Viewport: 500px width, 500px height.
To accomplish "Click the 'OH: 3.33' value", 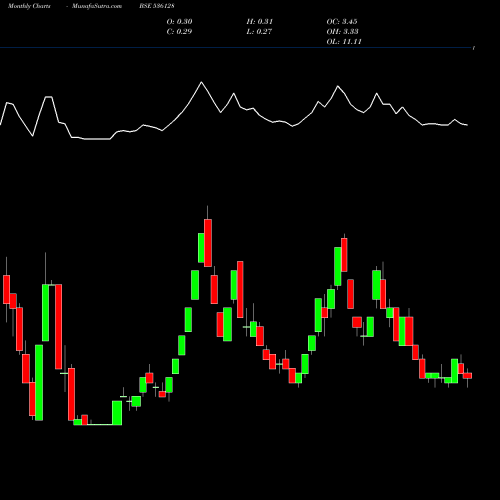I will (x=342, y=32).
